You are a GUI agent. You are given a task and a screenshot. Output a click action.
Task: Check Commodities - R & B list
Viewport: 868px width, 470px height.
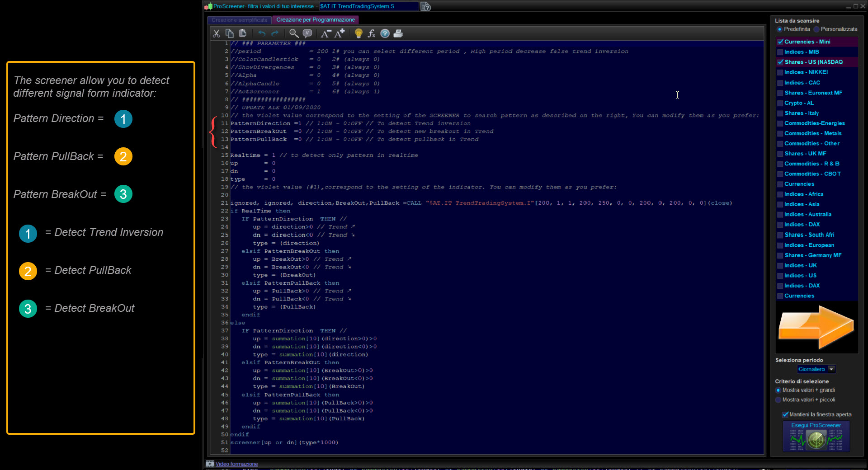point(780,164)
